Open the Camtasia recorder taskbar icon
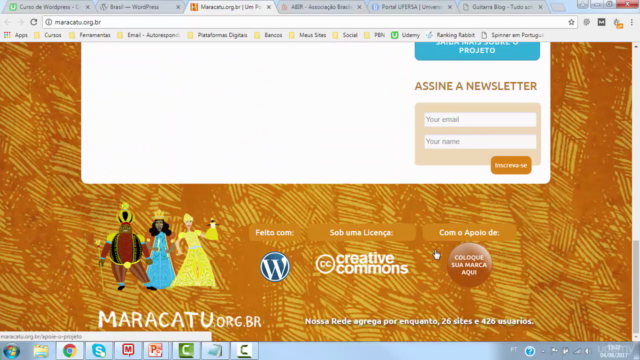The width and height of the screenshot is (640, 360). [x=244, y=351]
